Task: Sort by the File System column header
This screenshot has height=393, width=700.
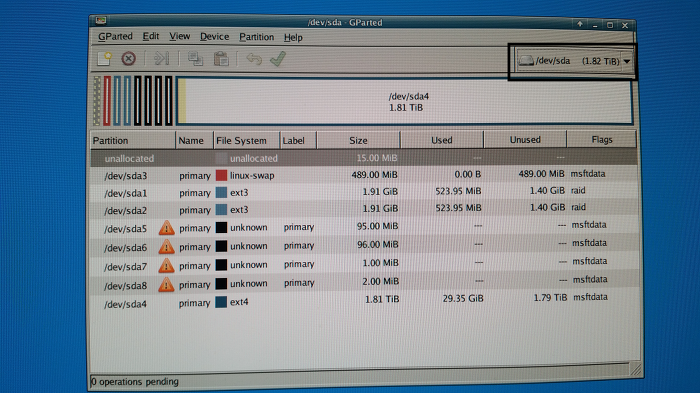Action: [x=246, y=140]
